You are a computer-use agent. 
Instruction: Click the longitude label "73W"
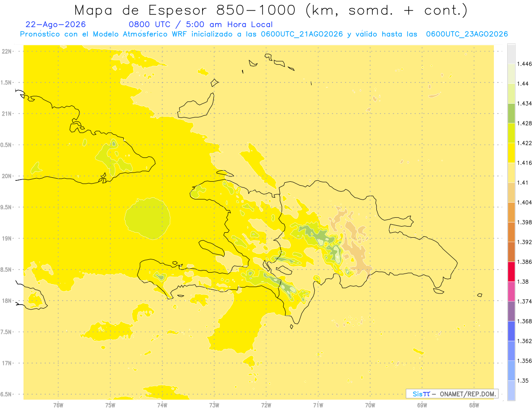[214, 404]
